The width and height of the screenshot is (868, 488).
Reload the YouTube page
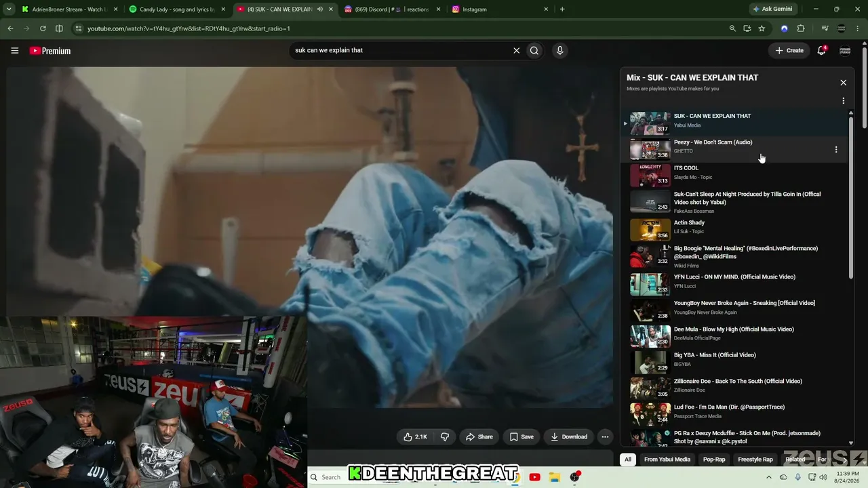pos(43,28)
